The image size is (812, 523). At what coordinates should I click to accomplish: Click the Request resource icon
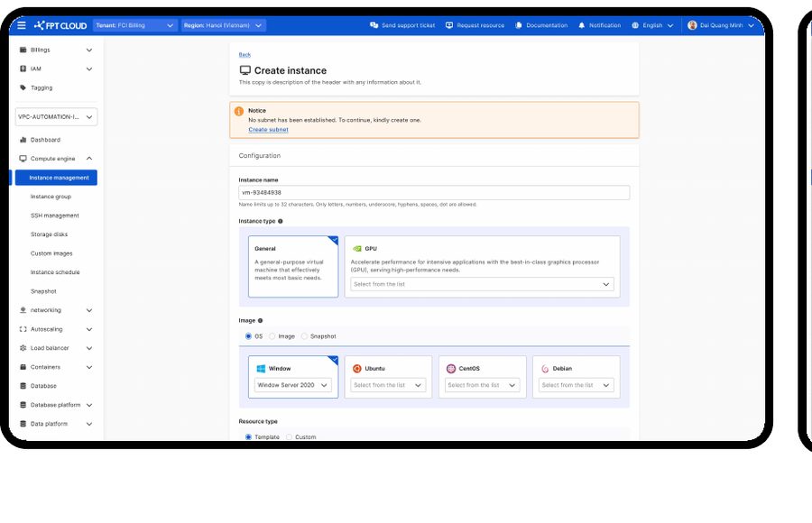pyautogui.click(x=449, y=25)
